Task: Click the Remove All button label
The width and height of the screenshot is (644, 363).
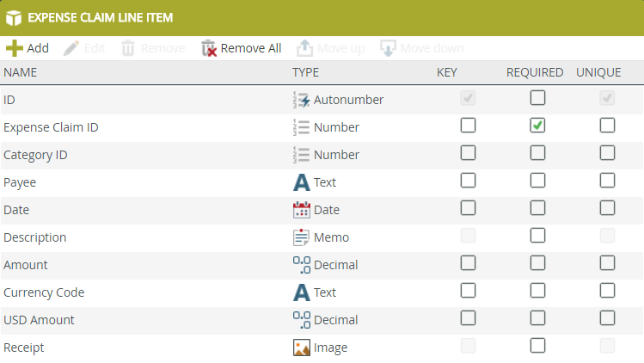Action: [251, 48]
